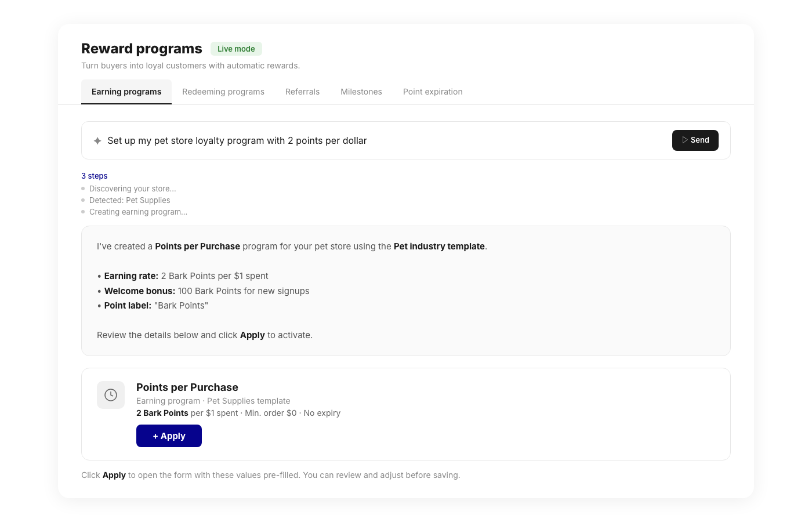The image size is (812, 522).
Task: Click the play triangle icon inside the Send button
Action: pyautogui.click(x=684, y=140)
